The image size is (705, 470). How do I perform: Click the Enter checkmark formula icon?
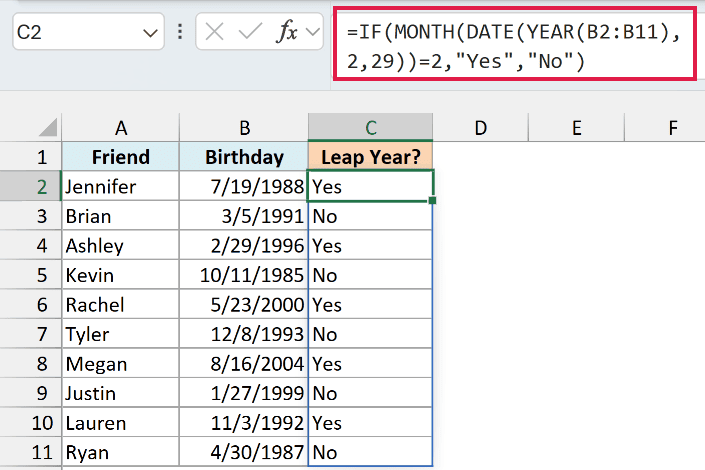point(250,32)
